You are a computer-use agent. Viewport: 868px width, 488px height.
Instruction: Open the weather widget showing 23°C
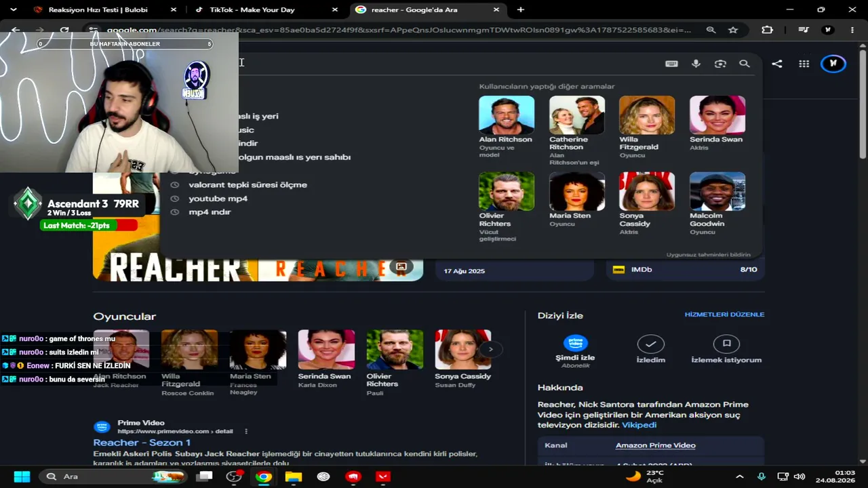tap(645, 476)
